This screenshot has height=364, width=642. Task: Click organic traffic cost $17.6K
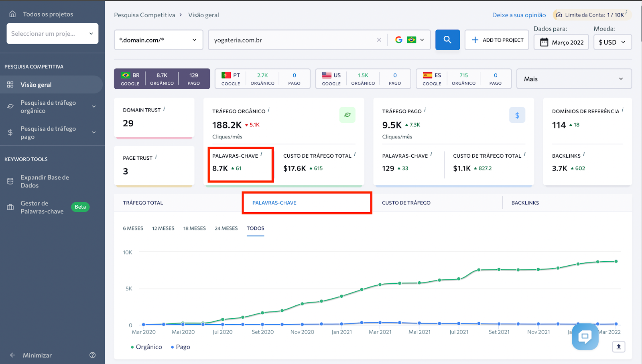coord(295,168)
